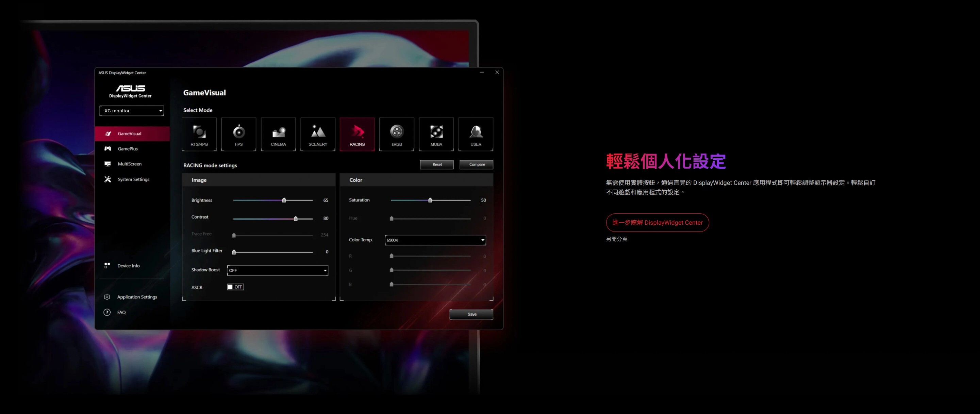Image resolution: width=980 pixels, height=414 pixels.
Task: Open the DisplayWidget Center learn-more link
Action: (x=657, y=222)
